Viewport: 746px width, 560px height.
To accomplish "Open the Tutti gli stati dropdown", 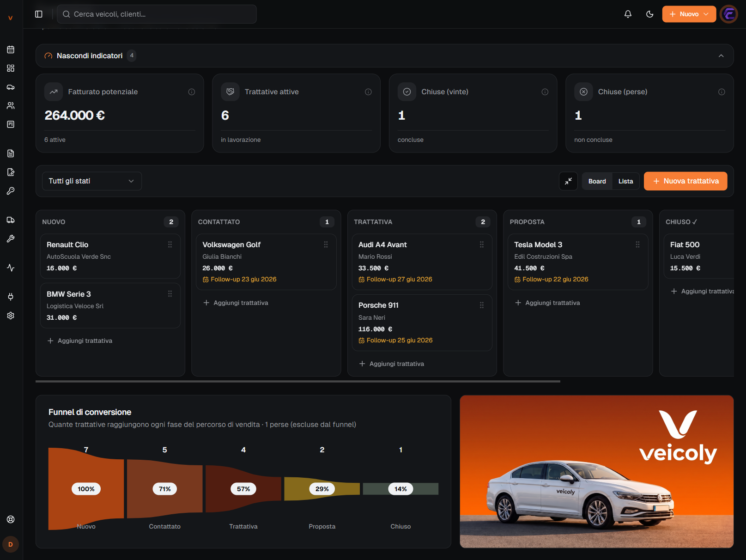I will pos(92,181).
